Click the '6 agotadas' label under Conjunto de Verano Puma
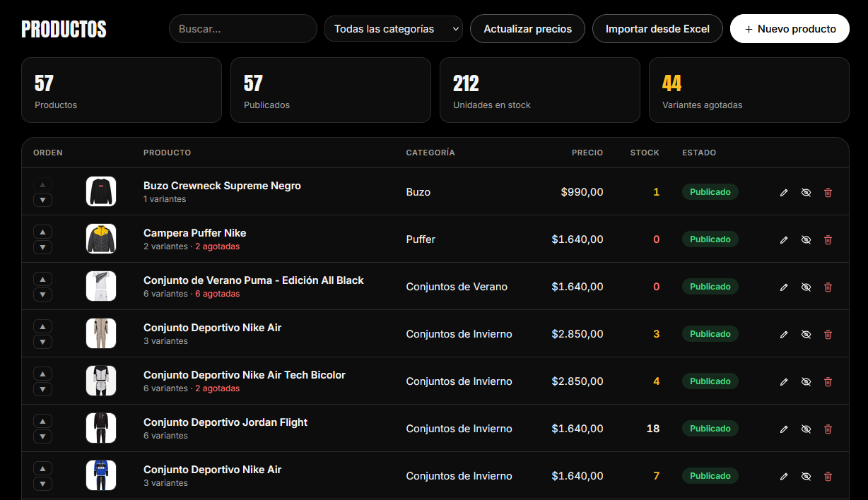 pos(218,294)
